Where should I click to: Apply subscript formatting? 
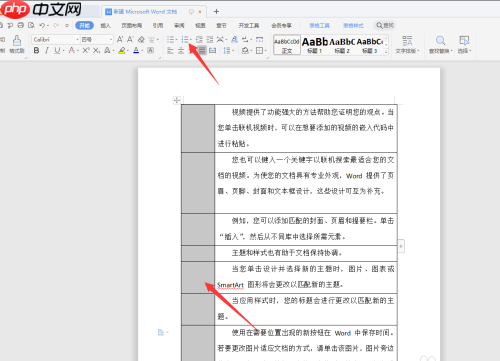tap(96, 50)
